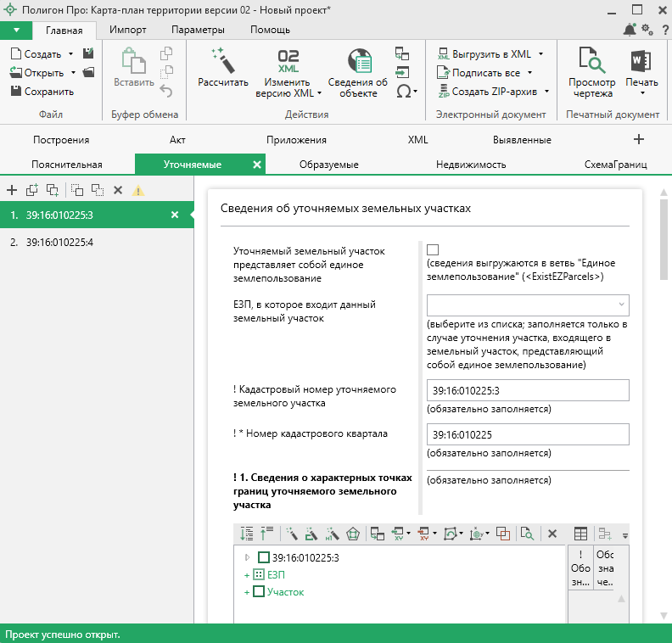Click the plus icon above parcel list
This screenshot has height=643, width=672.
tap(12, 190)
